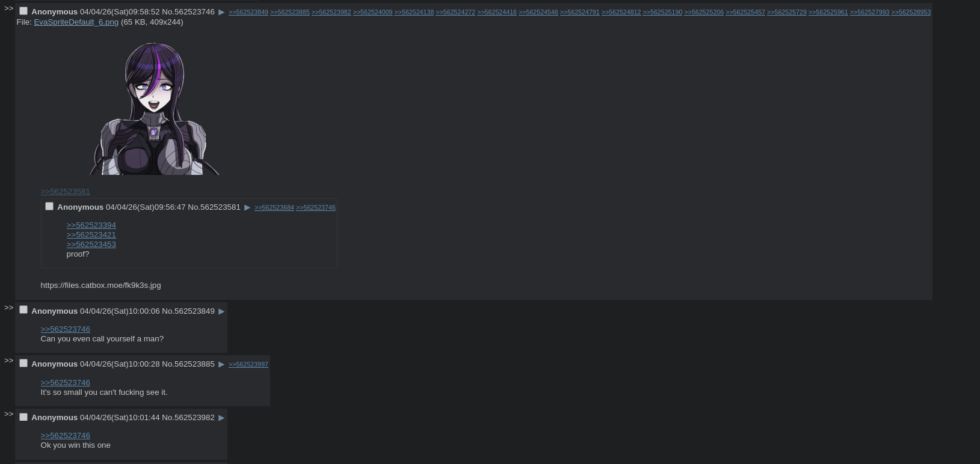Click the timestamp 04/04/26(Sat)10:00:06
The width and height of the screenshot is (980, 464).
point(120,311)
